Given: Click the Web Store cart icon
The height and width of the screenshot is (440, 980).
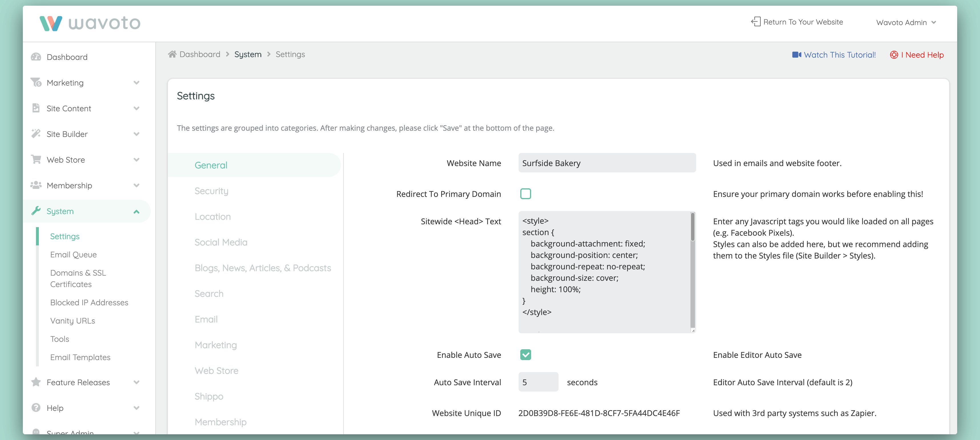Looking at the screenshot, I should click(x=36, y=159).
